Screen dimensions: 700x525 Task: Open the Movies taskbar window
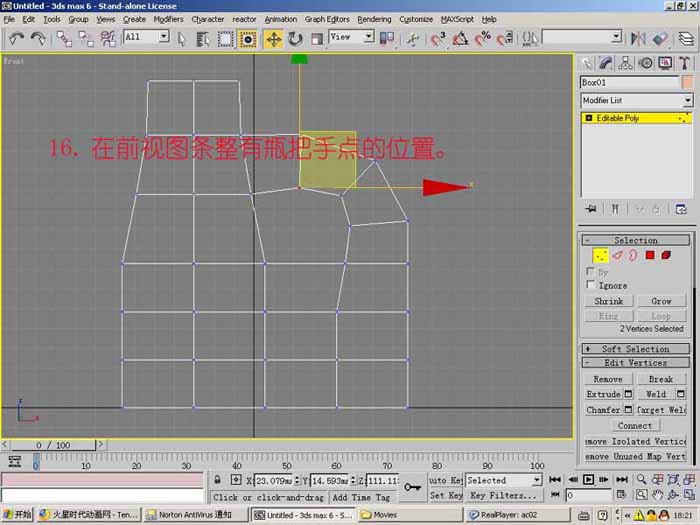(410, 515)
